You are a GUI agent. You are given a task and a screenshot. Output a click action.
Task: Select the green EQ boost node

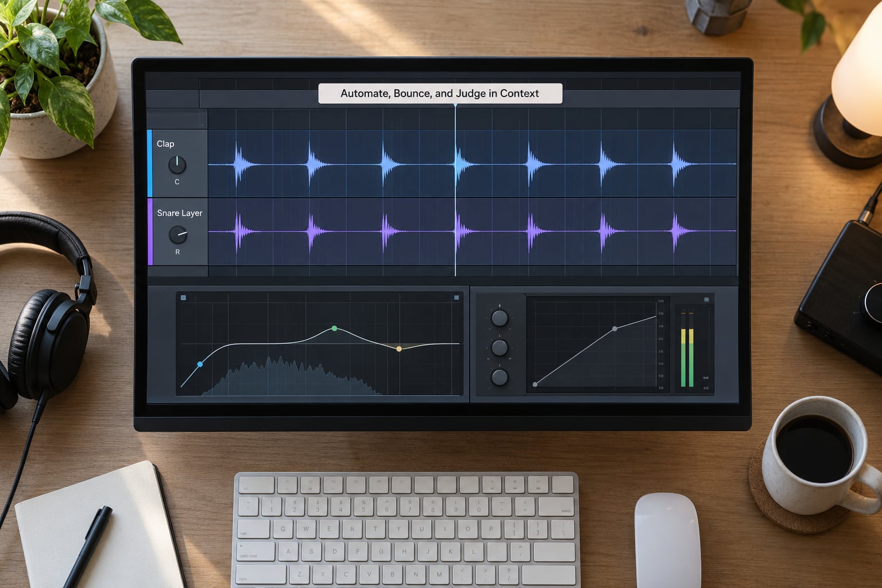pyautogui.click(x=334, y=328)
